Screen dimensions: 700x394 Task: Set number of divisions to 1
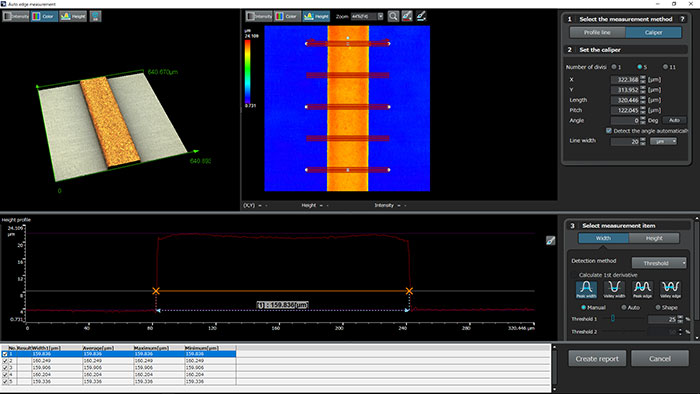[614, 67]
